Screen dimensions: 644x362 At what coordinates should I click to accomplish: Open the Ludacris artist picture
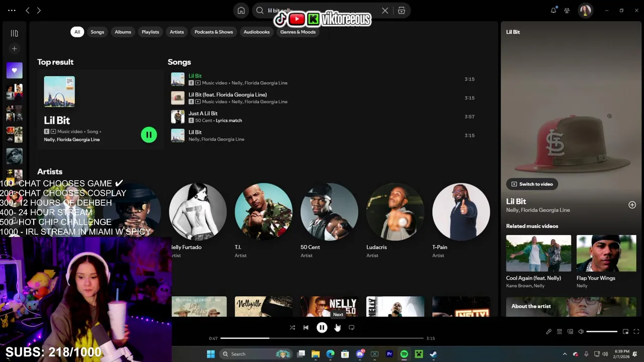click(395, 212)
